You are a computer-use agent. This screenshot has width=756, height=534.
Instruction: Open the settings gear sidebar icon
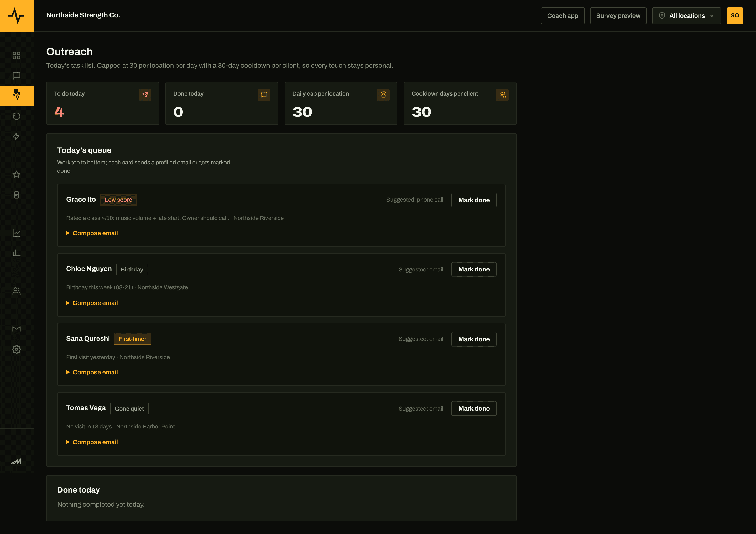coord(17,349)
